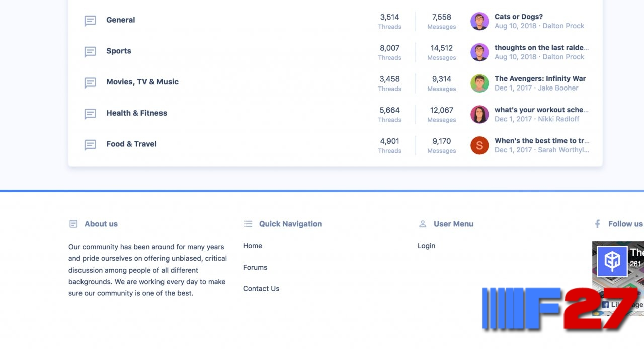Viewport: 644px width, 349px height.
Task: Click Sports' 14,512 messages count
Action: pos(442,48)
